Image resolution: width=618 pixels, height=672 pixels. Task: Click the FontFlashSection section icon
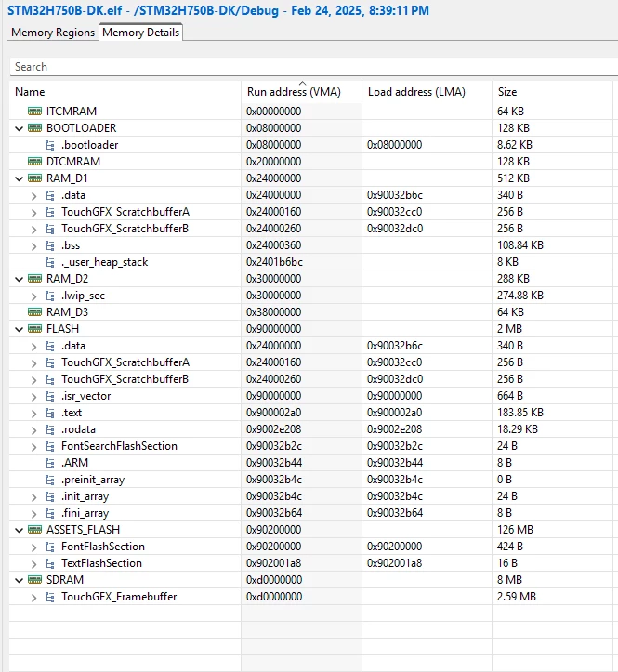pos(49,547)
